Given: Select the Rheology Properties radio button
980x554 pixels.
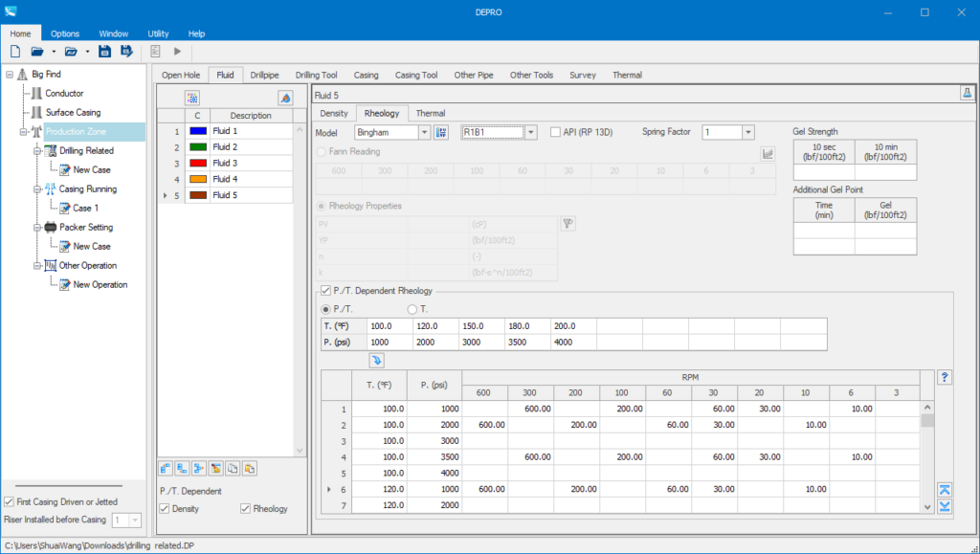Looking at the screenshot, I should [x=322, y=206].
